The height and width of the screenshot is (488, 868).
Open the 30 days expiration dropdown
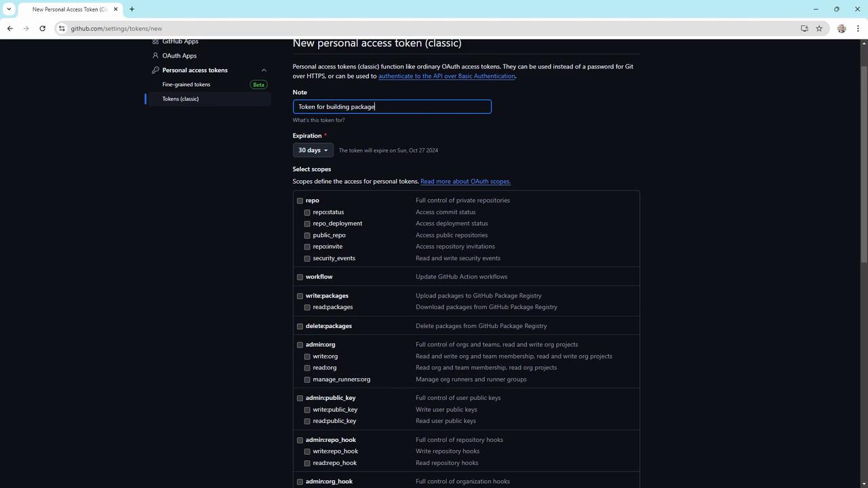[313, 150]
